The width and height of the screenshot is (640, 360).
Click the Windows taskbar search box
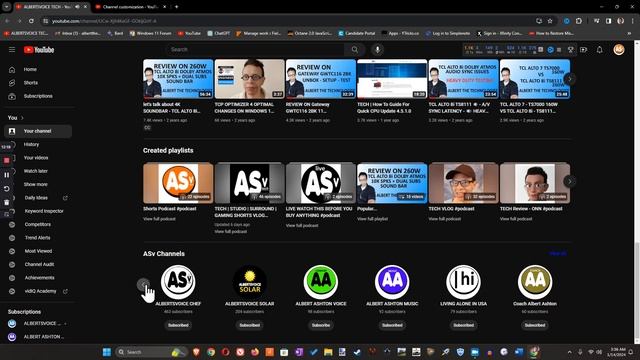[x=151, y=352]
